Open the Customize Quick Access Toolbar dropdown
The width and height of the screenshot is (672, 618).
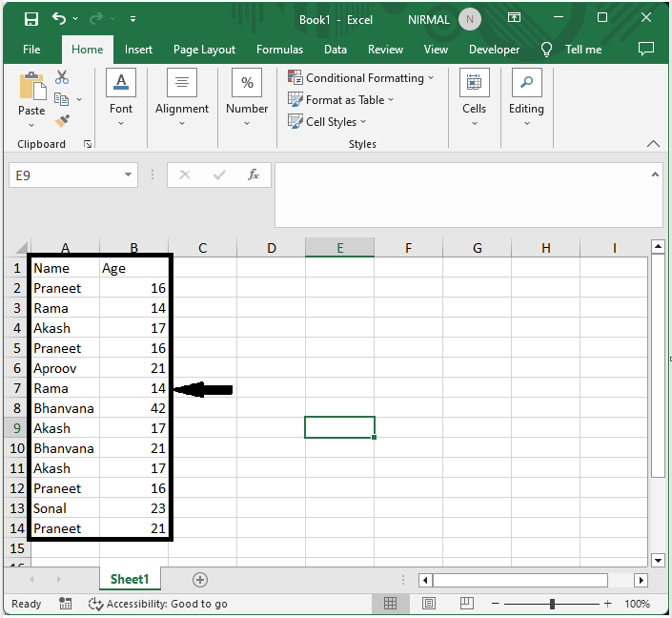click(132, 19)
